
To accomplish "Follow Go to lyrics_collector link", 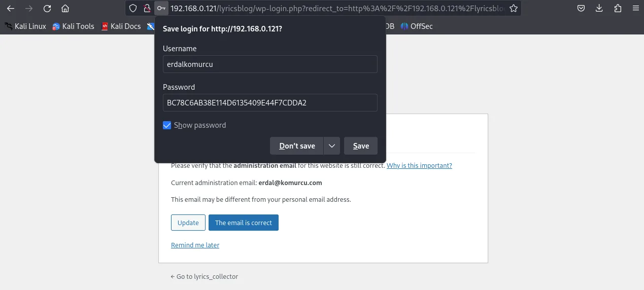I will click(x=205, y=276).
